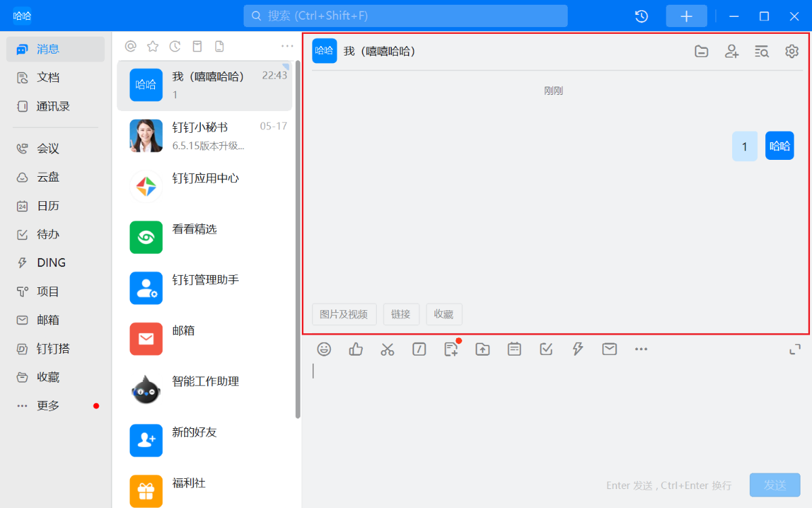Click the document filter icon
This screenshot has height=508, width=812.
219,46
